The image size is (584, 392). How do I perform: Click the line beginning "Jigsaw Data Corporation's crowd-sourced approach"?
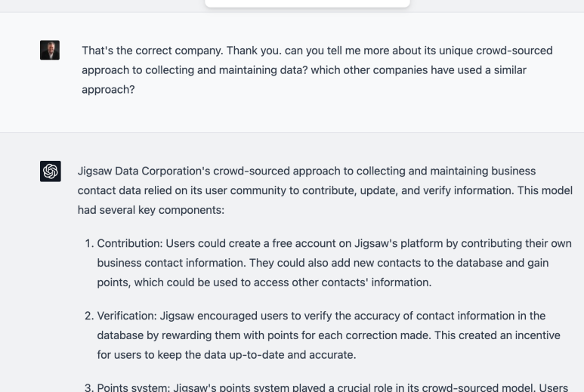point(307,171)
